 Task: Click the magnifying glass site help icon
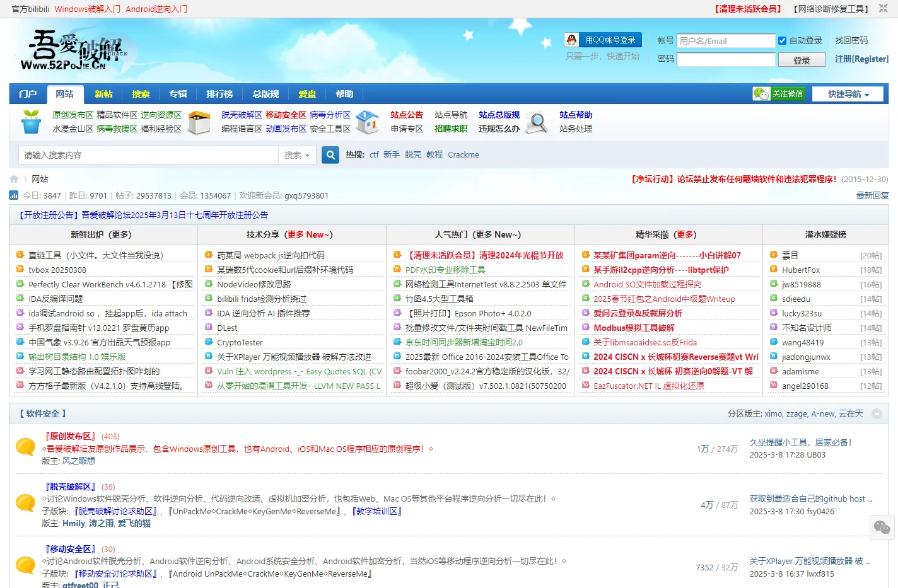(537, 122)
